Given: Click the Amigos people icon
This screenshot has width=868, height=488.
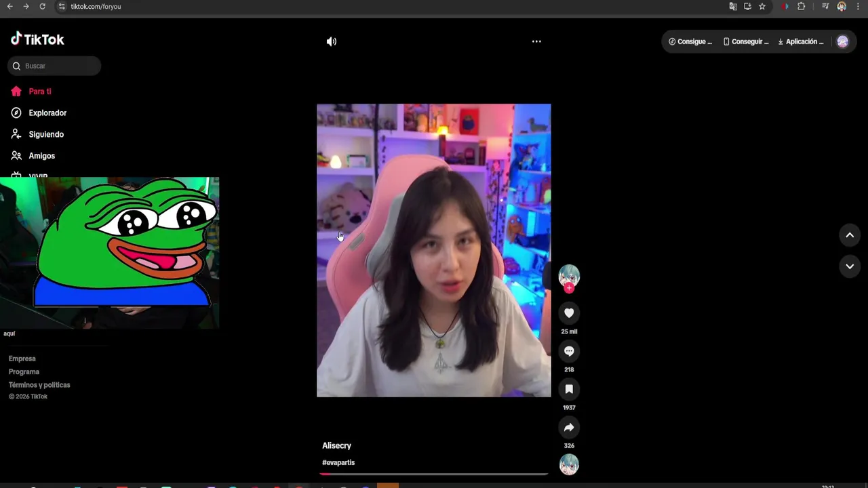Looking at the screenshot, I should click(16, 156).
